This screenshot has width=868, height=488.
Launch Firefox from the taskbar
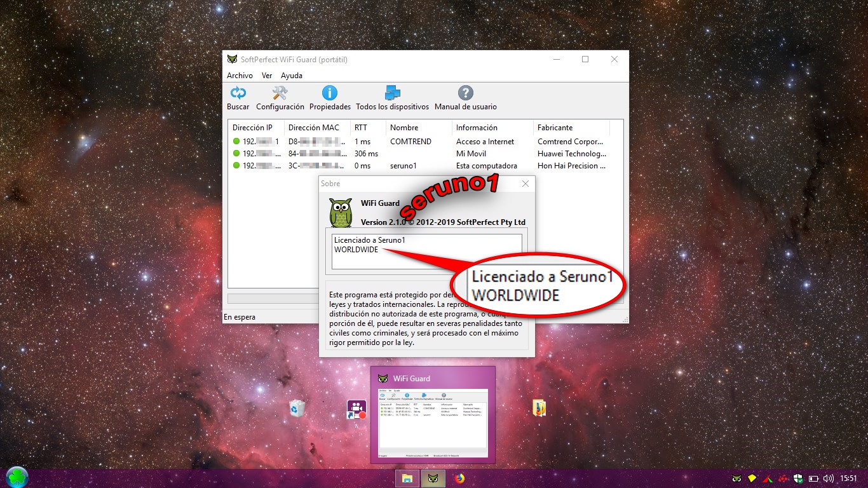coord(459,478)
